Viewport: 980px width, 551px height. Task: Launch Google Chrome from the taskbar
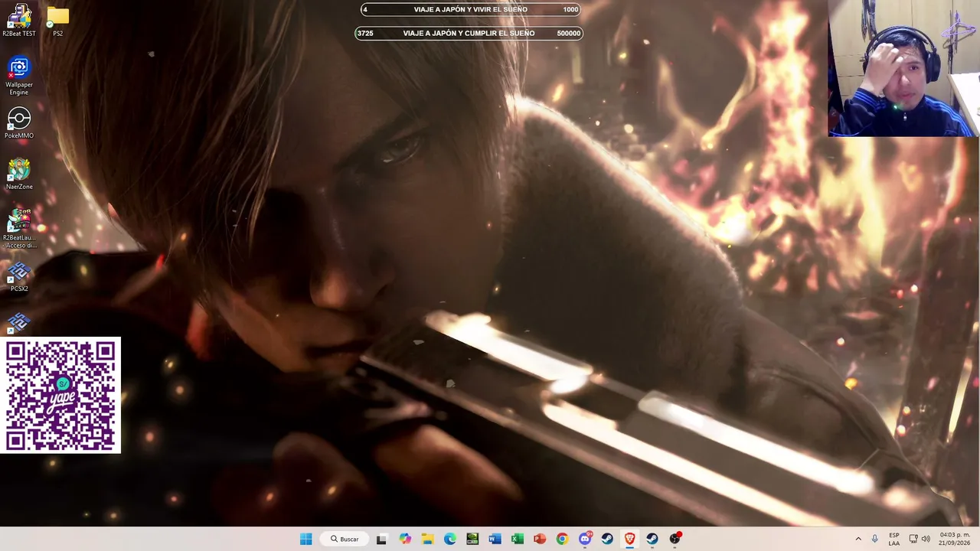click(x=562, y=539)
